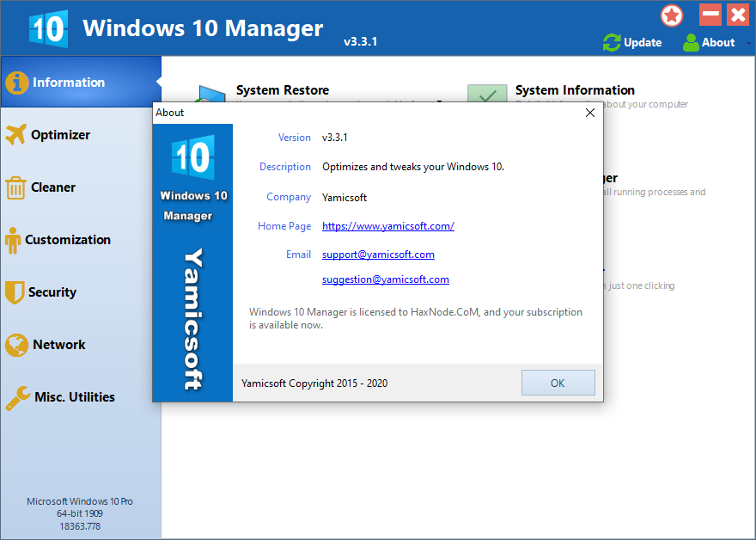
Task: Open the Network globe icon
Action: point(15,344)
